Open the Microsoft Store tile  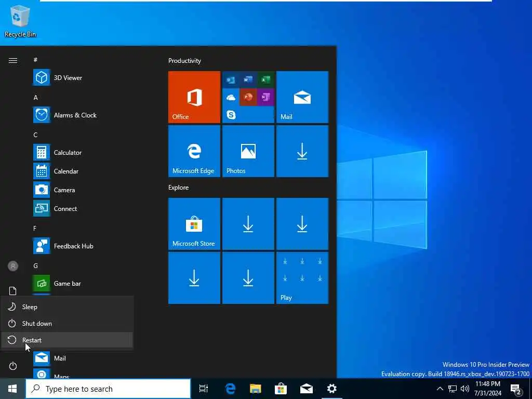(x=194, y=224)
